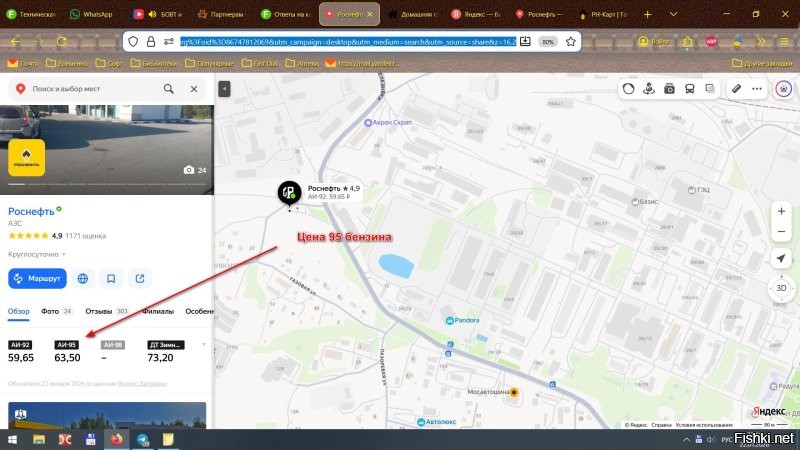
Task: Open the browser hamburger menu
Action: (x=785, y=42)
